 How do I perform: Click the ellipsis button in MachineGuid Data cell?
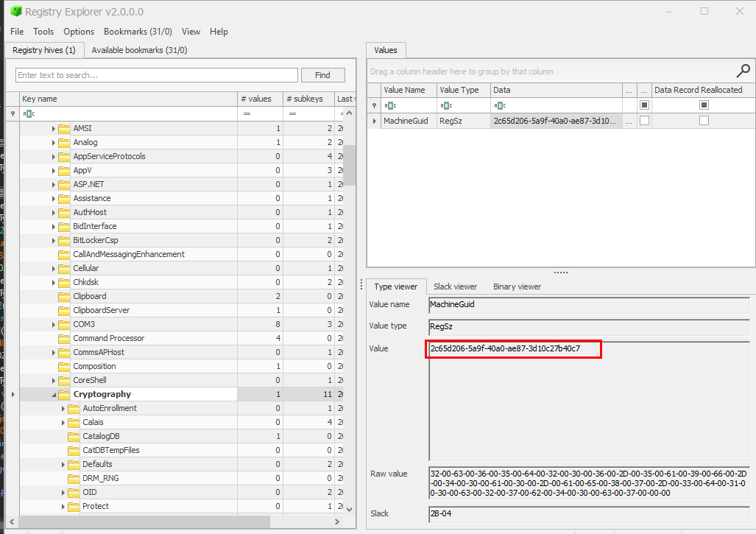point(629,121)
